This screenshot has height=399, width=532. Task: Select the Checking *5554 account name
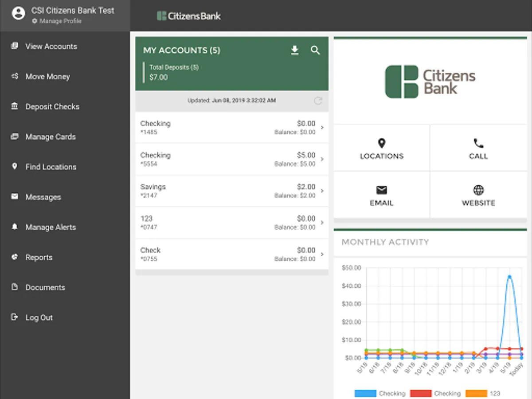155,155
